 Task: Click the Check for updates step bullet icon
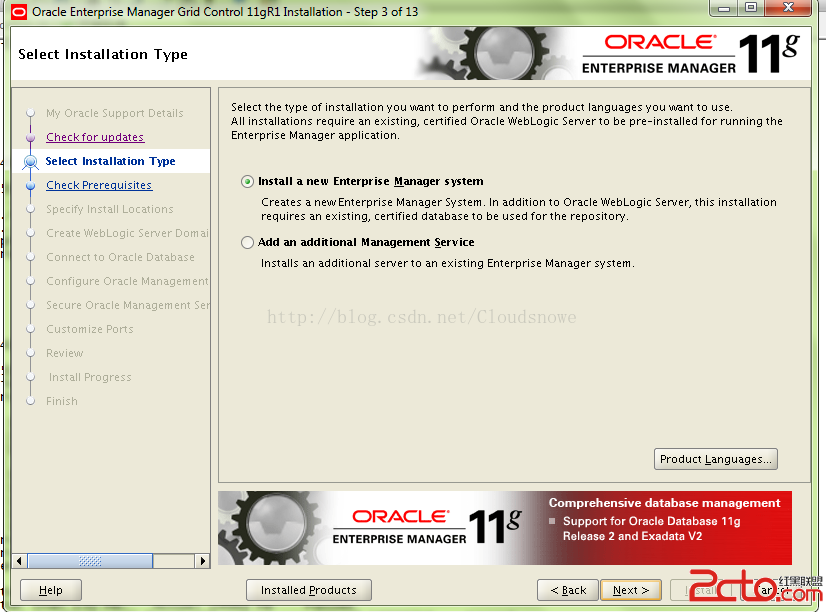tap(31, 137)
